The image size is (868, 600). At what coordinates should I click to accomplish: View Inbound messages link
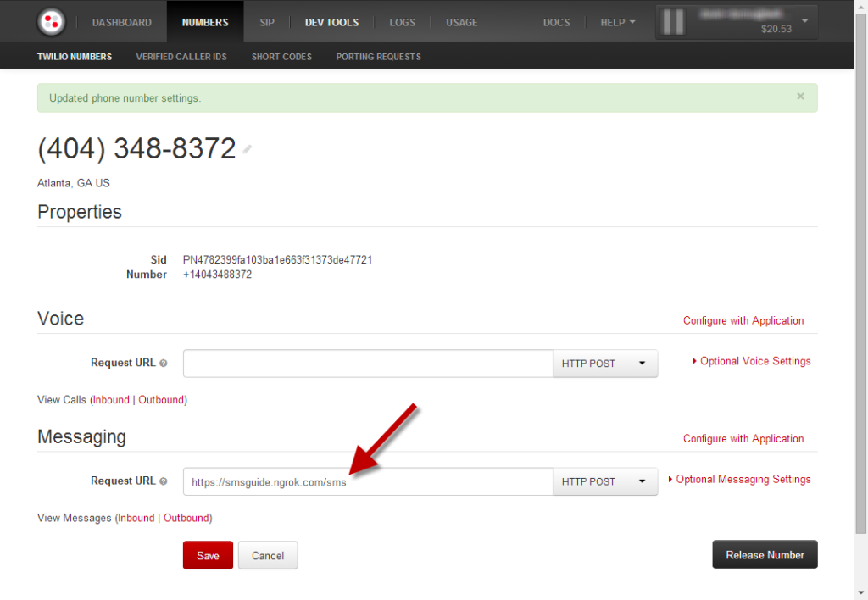pos(136,518)
